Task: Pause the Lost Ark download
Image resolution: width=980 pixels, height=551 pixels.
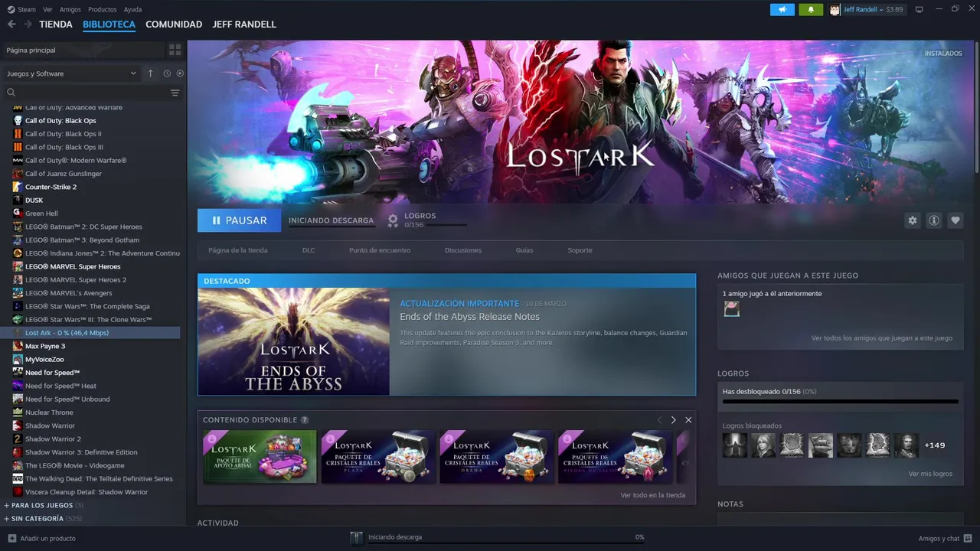Action: 239,220
